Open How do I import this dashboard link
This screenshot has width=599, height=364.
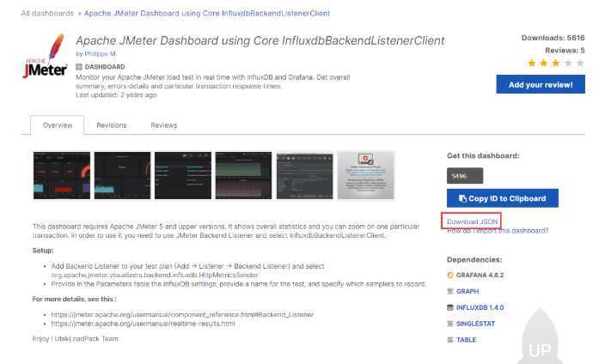498,231
